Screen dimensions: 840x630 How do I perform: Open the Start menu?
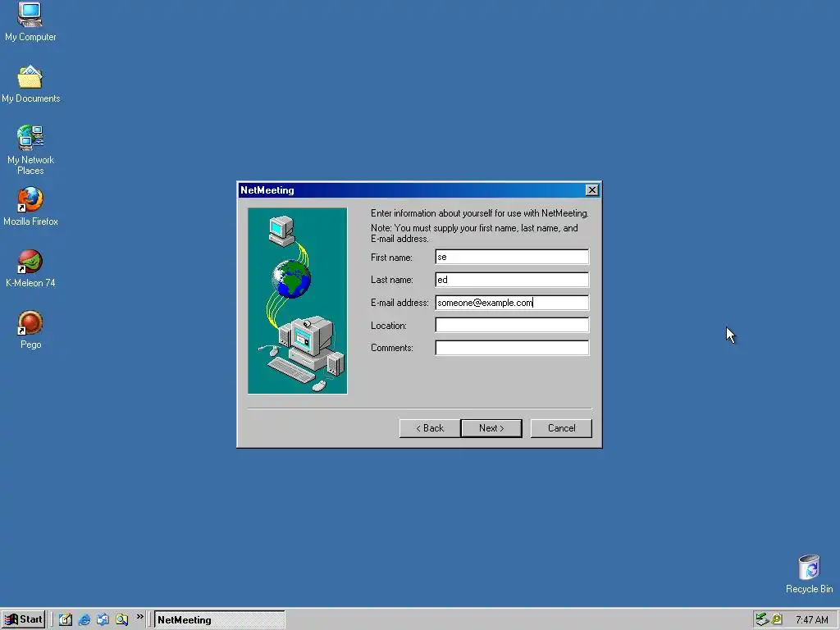click(23, 619)
